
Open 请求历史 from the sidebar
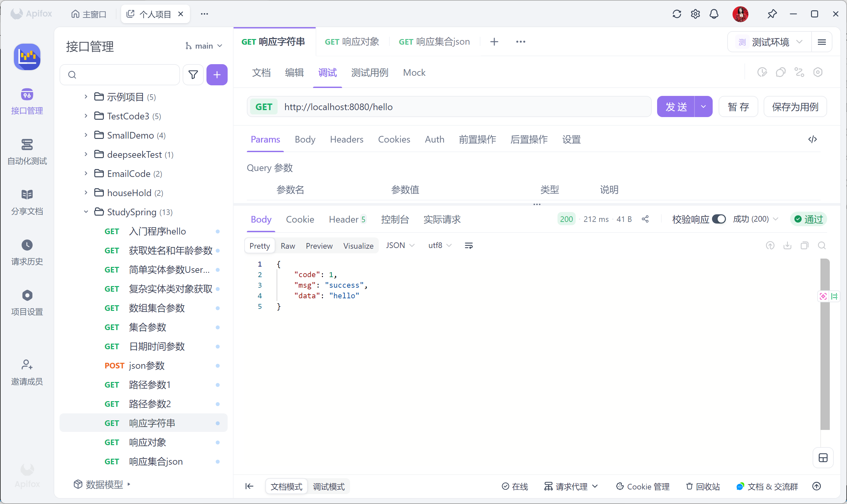point(27,252)
